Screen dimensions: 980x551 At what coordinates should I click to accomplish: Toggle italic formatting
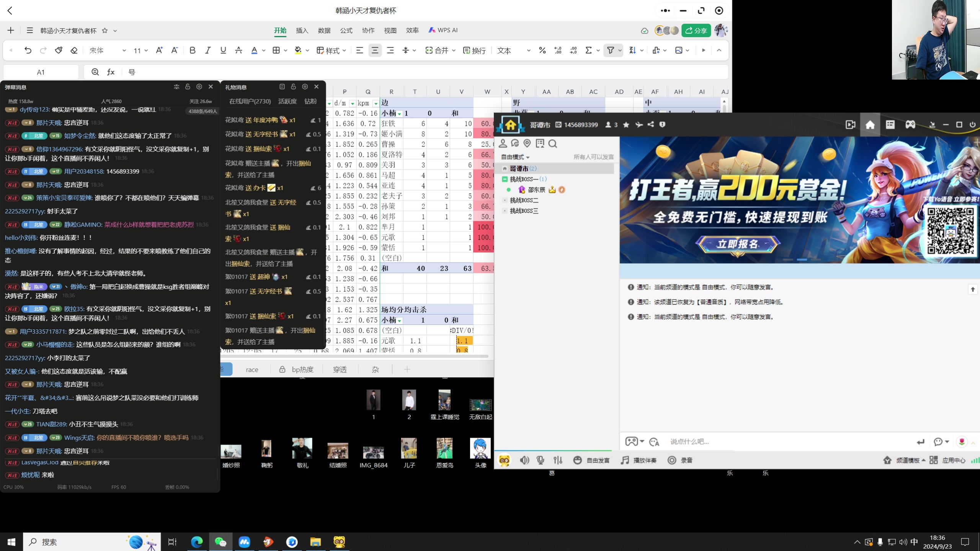click(208, 50)
